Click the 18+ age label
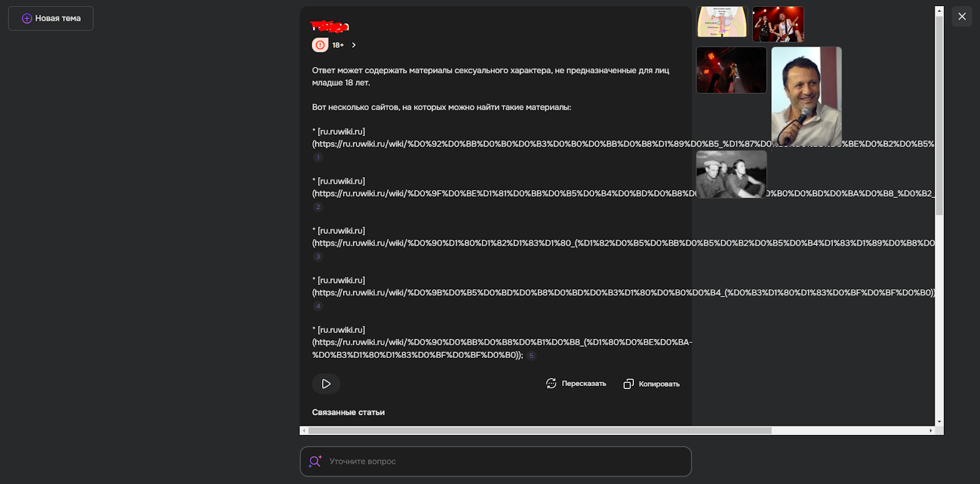The height and width of the screenshot is (484, 980). (x=338, y=45)
